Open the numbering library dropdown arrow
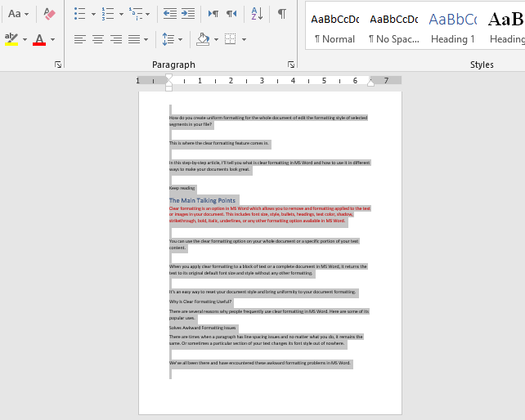The image size is (525, 420). tap(121, 14)
